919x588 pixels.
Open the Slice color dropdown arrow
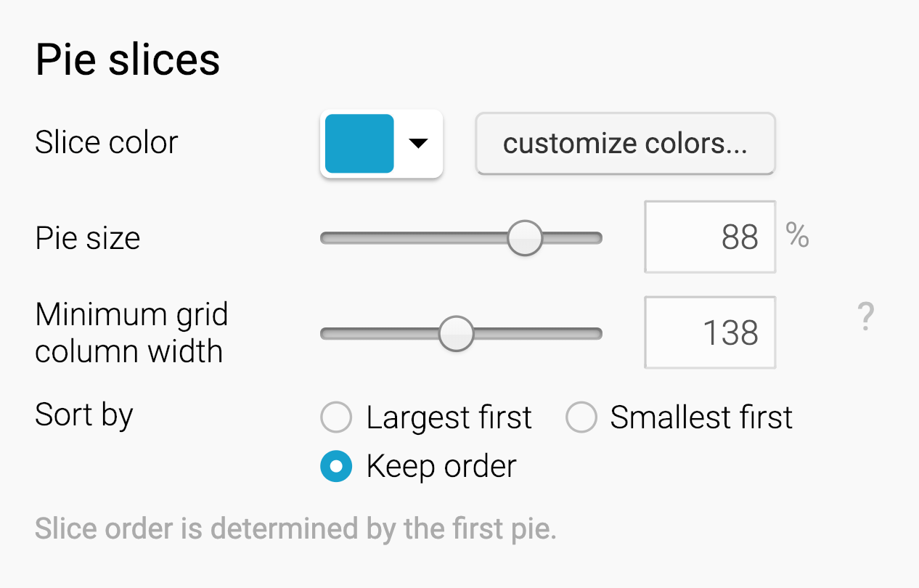418,144
